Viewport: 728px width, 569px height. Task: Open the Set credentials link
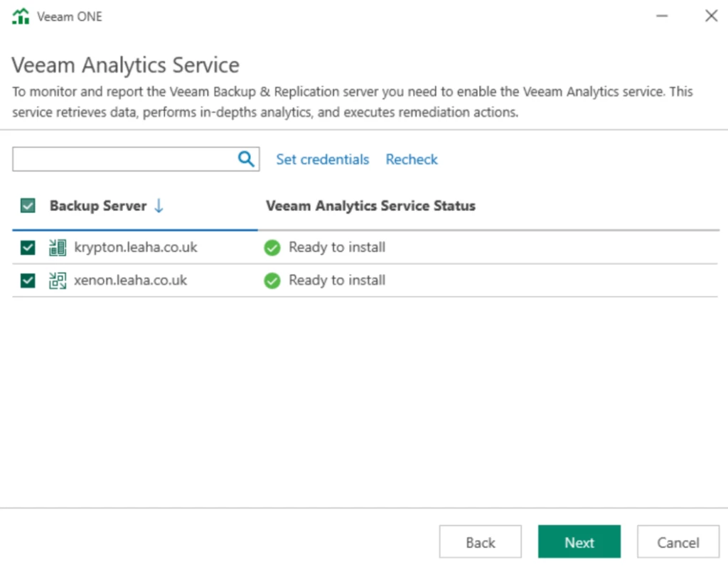323,159
